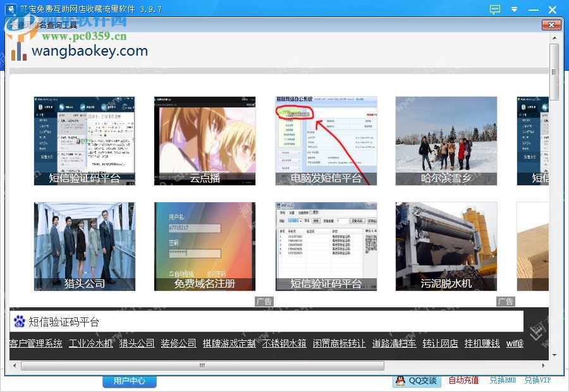Open the 兑换RMB link

pyautogui.click(x=503, y=381)
